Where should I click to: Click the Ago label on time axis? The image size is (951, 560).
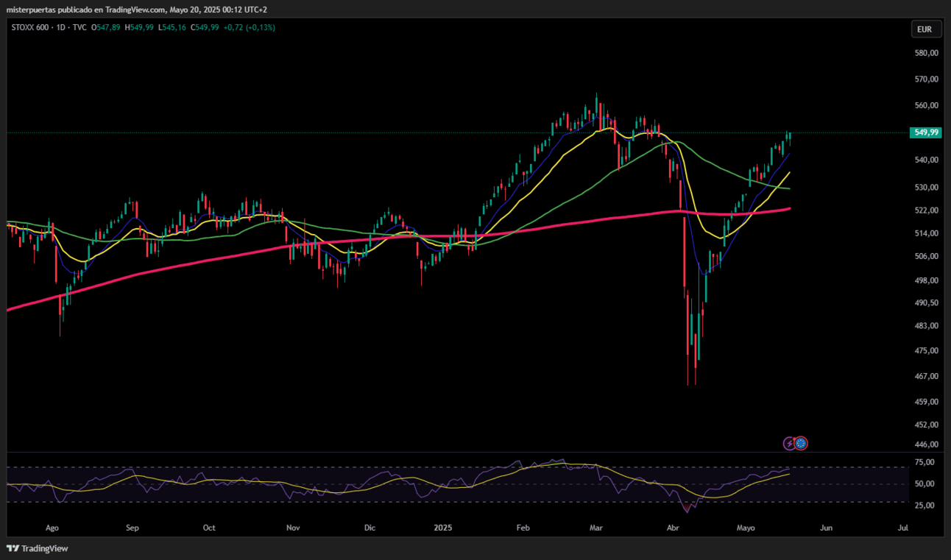coord(52,528)
